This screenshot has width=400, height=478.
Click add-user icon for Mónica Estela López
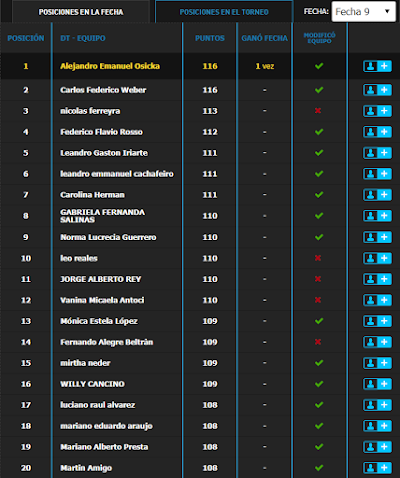point(377,321)
